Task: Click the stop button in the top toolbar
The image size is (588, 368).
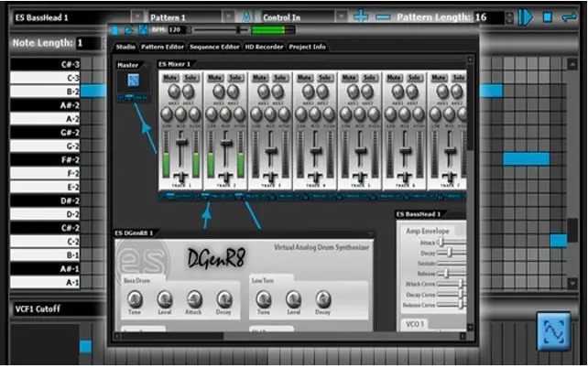Action: coord(546,16)
